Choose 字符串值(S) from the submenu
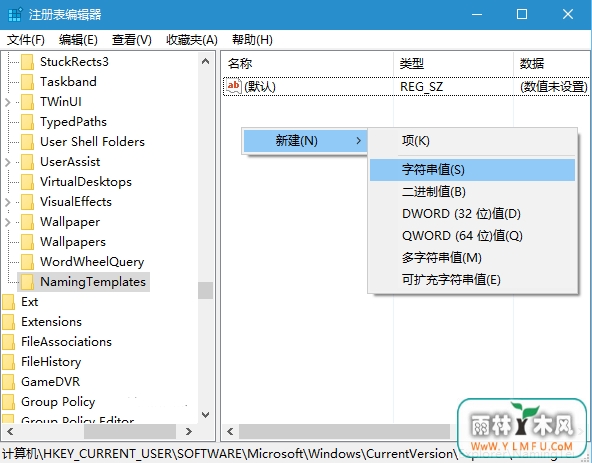Viewport: 592px width, 463px height. (472, 170)
